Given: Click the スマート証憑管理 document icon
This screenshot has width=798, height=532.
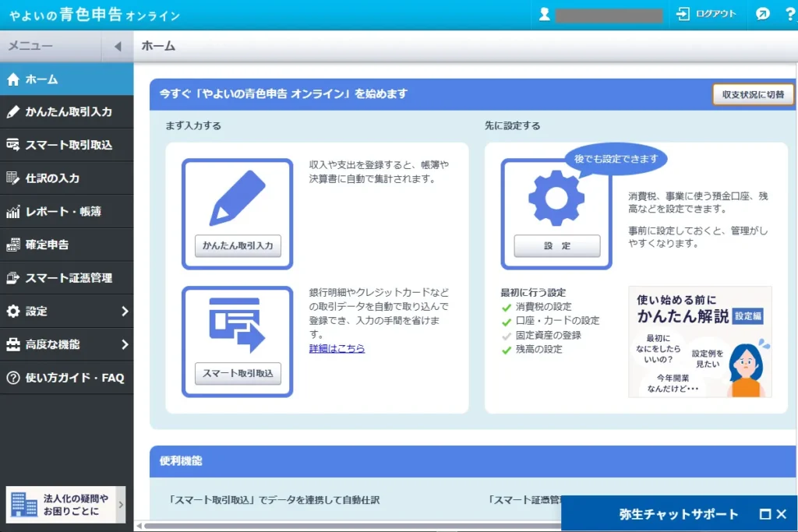Looking at the screenshot, I should [13, 278].
